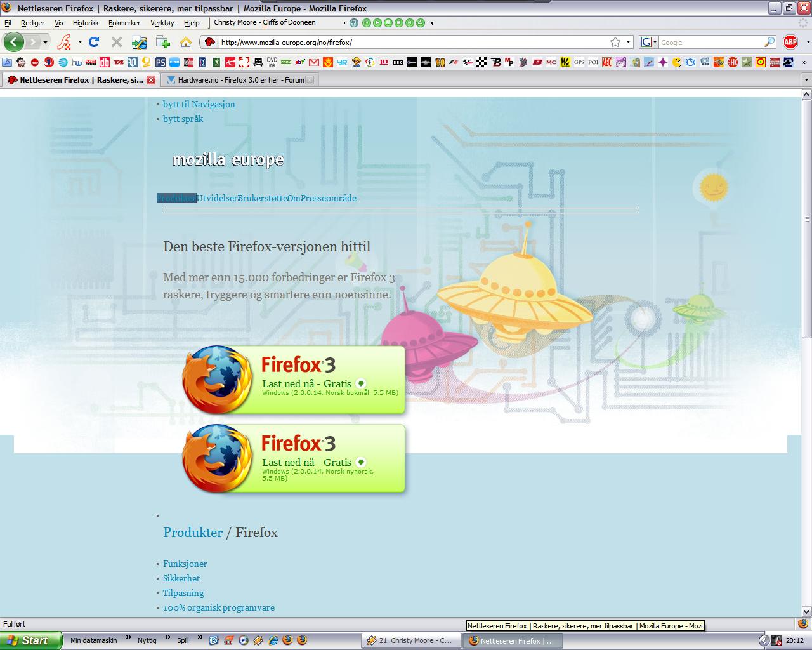Open the Funksjoner link
812x650 pixels.
pos(185,564)
